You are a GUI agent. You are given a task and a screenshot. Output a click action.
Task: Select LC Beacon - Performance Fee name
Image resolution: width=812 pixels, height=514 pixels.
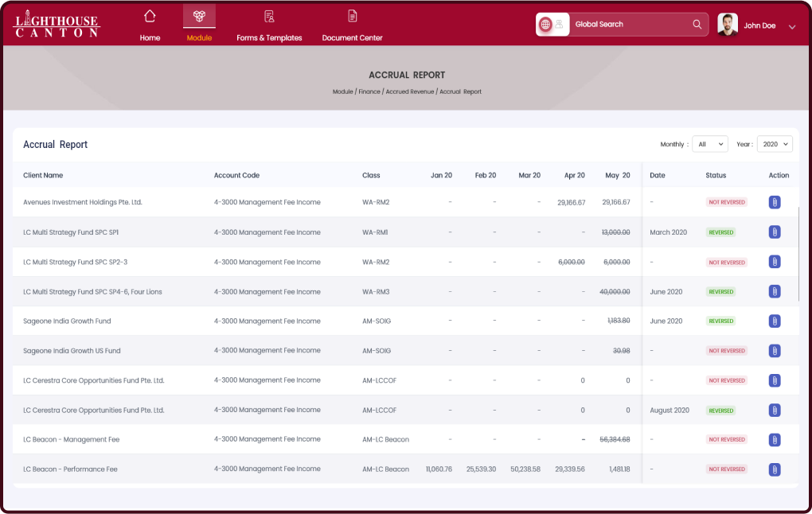click(x=70, y=469)
